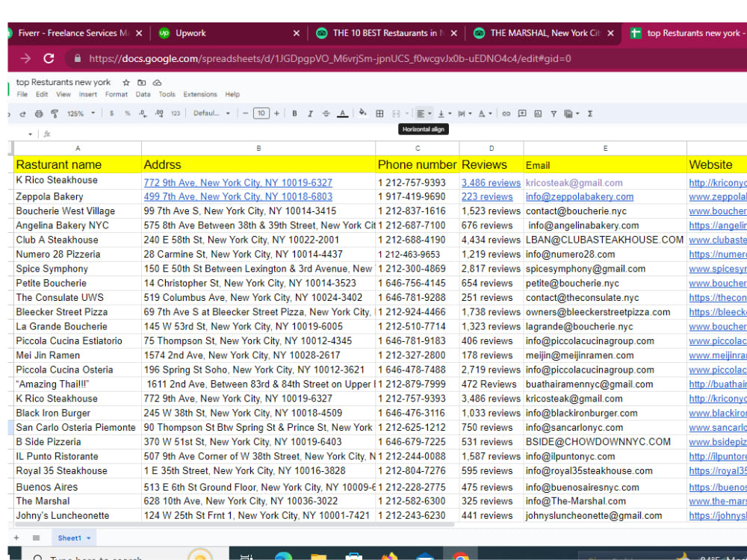The width and height of the screenshot is (747, 560).
Task: Open the more number formats 123 menu
Action: point(176,113)
